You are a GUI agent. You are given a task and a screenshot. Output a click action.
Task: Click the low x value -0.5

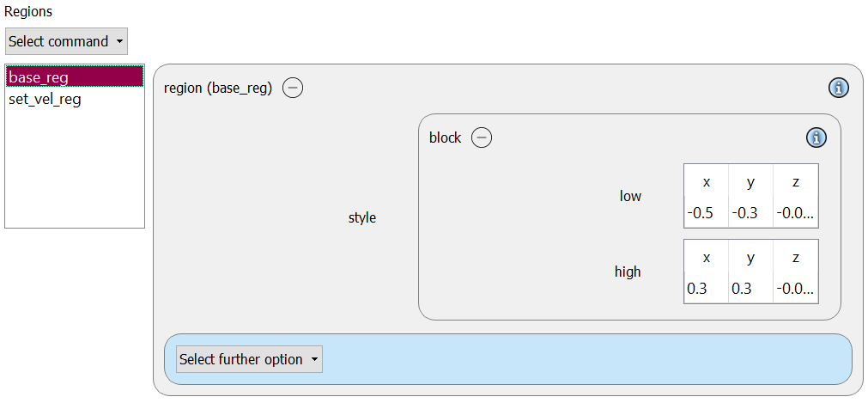pyautogui.click(x=707, y=213)
